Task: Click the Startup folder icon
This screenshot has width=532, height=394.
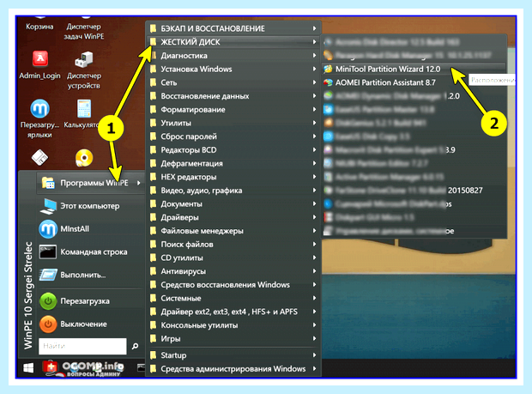Action: [154, 355]
